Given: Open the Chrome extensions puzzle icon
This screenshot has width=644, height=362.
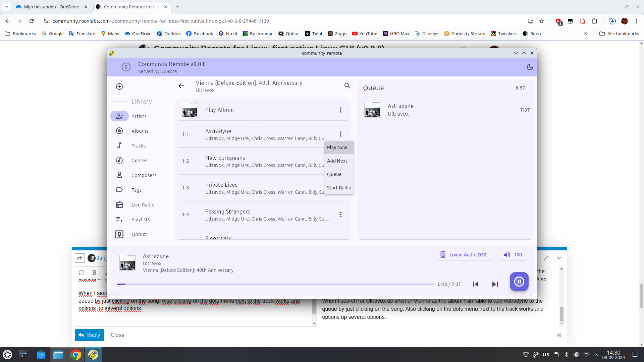Looking at the screenshot, I should 594,21.
